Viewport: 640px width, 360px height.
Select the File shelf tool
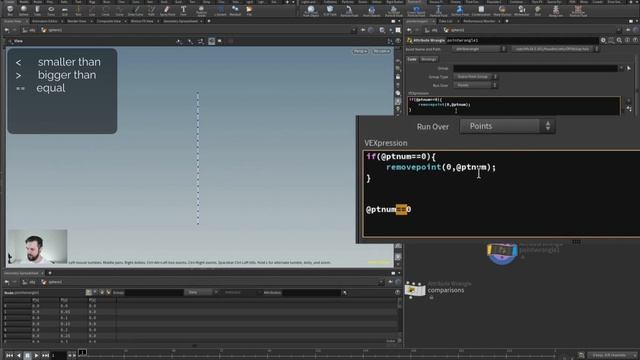pyautogui.click(x=249, y=10)
